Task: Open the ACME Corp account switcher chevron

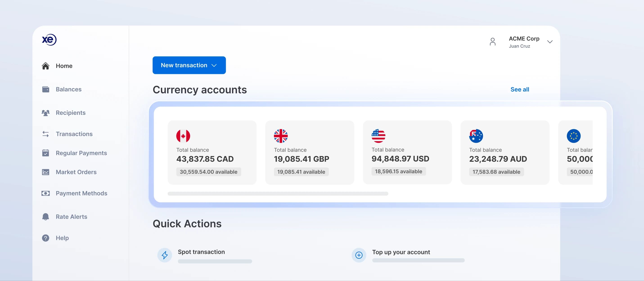Action: point(550,42)
